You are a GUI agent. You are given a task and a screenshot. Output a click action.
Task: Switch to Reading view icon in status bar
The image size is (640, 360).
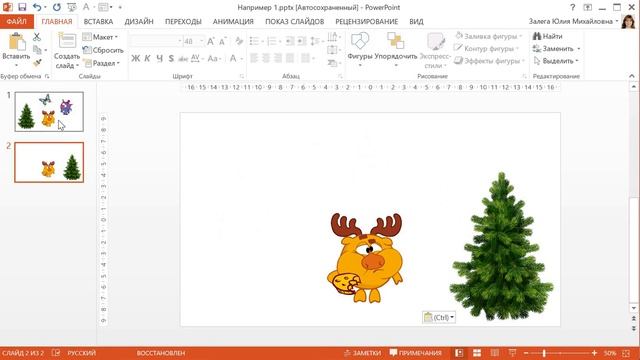coord(495,353)
